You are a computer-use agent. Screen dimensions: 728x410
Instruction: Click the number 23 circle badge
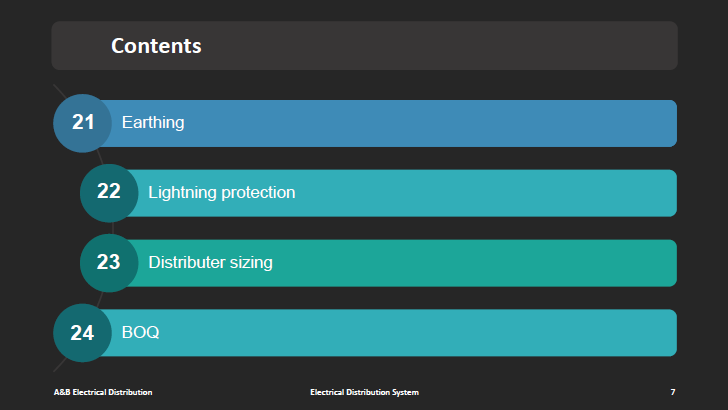tap(109, 263)
